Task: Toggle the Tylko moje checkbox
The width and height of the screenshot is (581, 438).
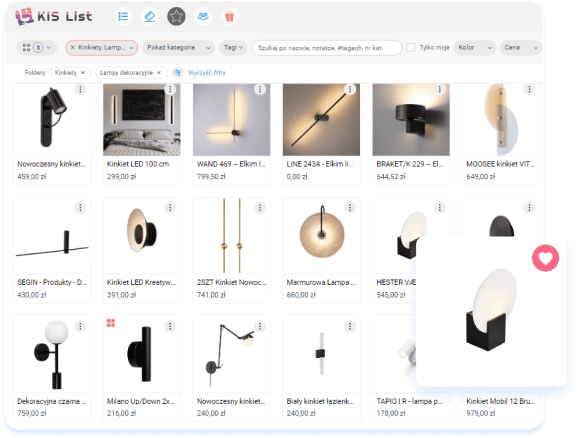Action: (411, 47)
